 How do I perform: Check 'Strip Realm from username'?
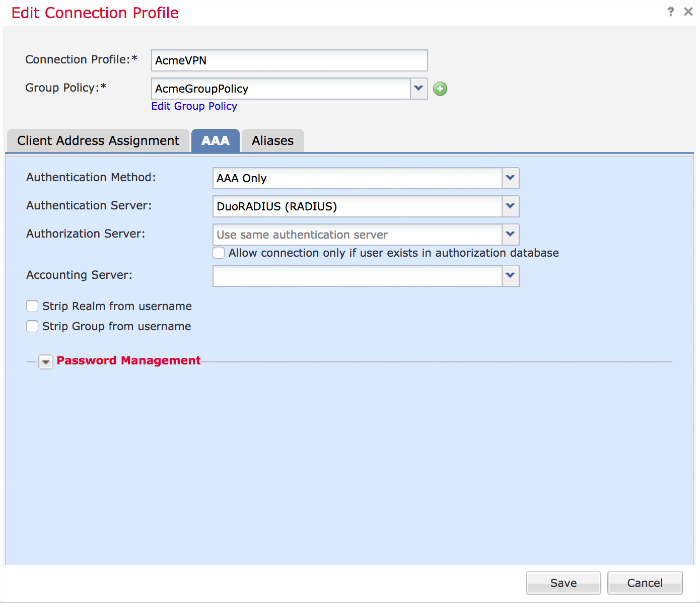click(32, 306)
